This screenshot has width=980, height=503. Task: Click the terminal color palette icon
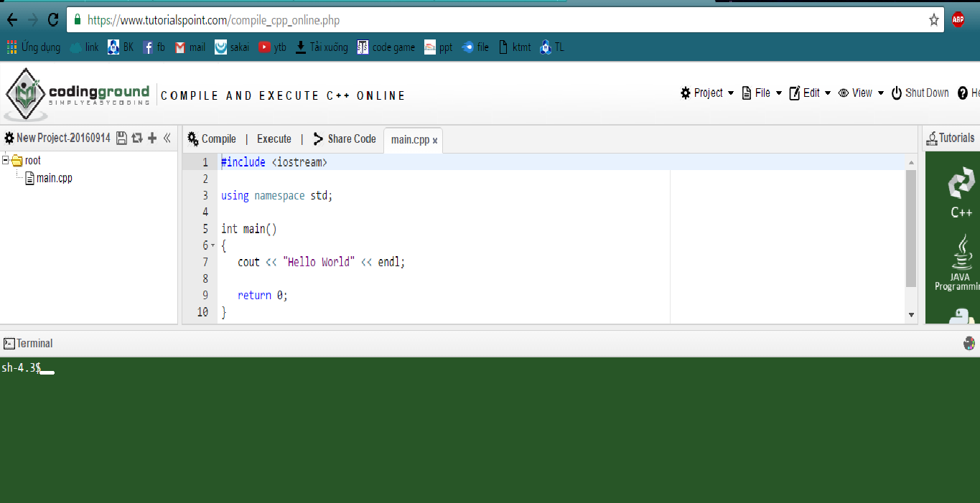[969, 343]
